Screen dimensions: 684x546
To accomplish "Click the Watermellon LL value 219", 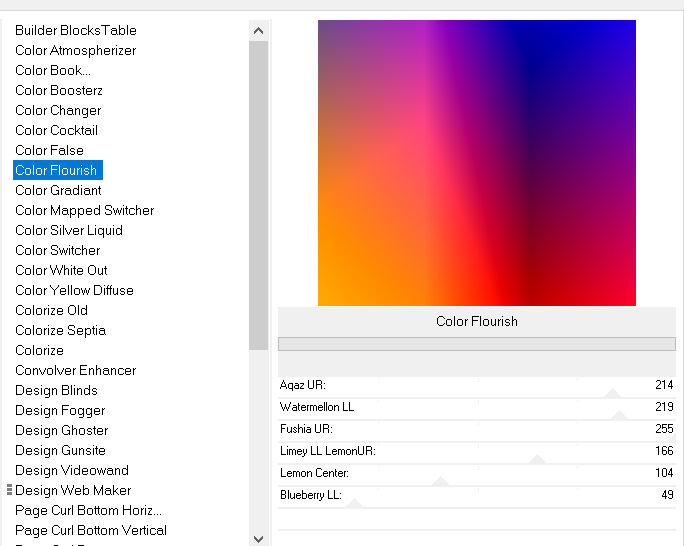I will point(664,406).
